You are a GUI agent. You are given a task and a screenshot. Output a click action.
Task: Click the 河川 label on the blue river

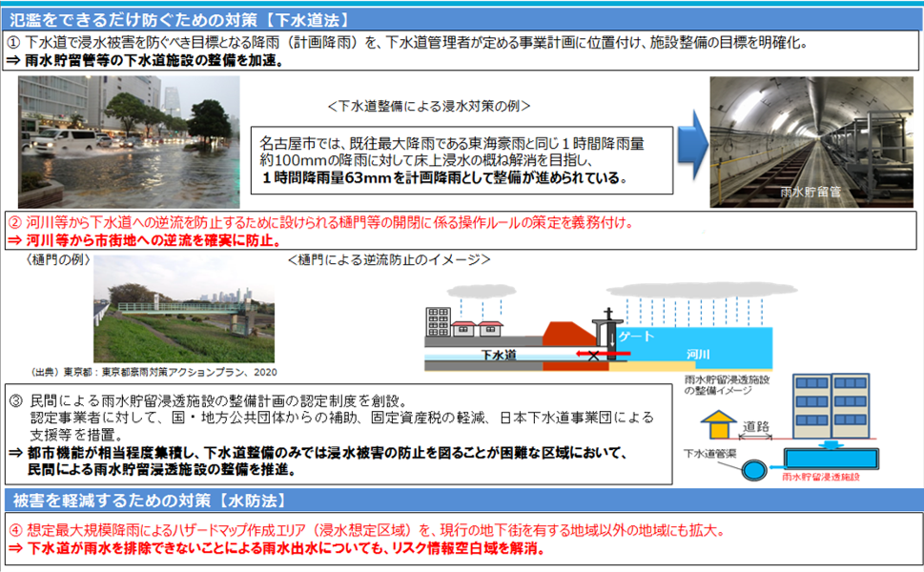point(698,354)
